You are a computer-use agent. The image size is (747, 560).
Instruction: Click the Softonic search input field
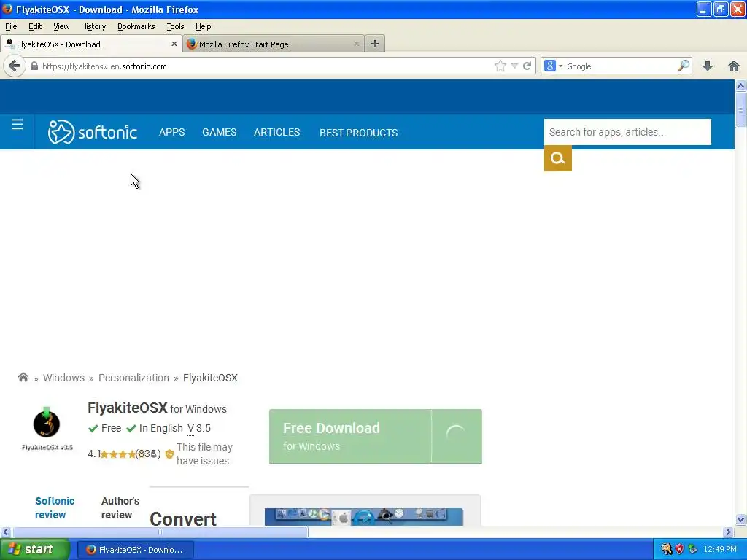tap(627, 132)
